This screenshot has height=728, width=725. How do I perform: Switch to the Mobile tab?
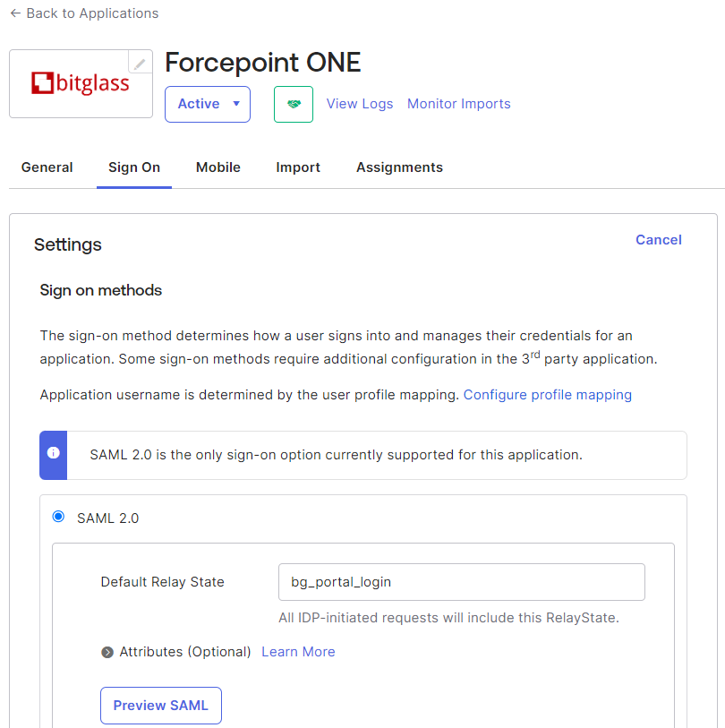tap(217, 167)
